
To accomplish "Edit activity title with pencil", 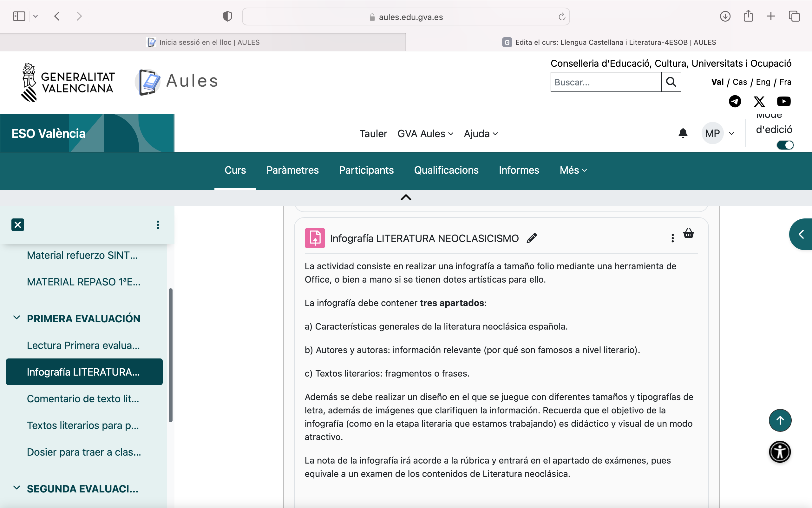I will coord(532,238).
